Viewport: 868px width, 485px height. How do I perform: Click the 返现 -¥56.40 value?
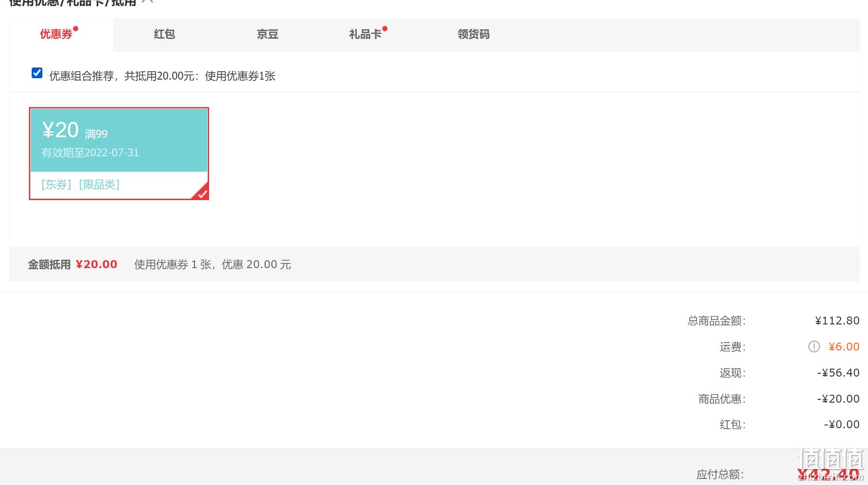tap(838, 373)
